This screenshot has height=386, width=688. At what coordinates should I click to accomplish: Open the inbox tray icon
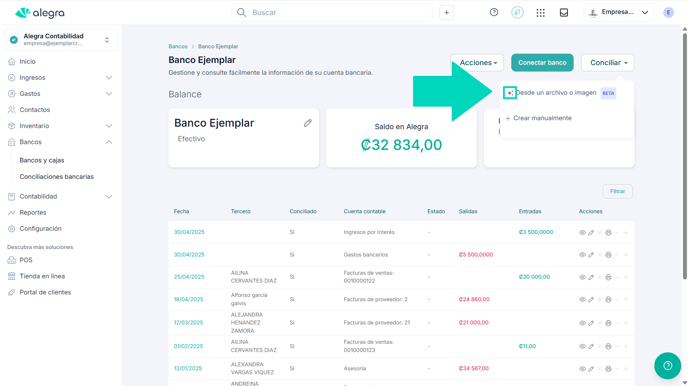coord(564,13)
